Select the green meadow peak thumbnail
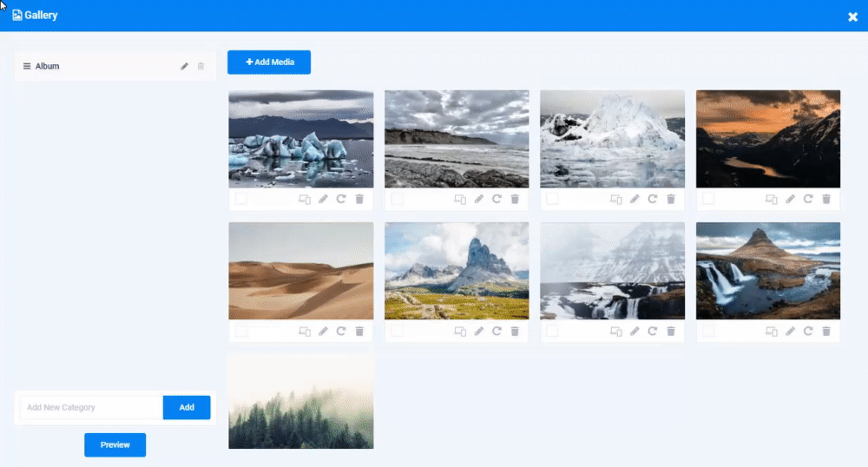The image size is (868, 467). click(x=457, y=271)
